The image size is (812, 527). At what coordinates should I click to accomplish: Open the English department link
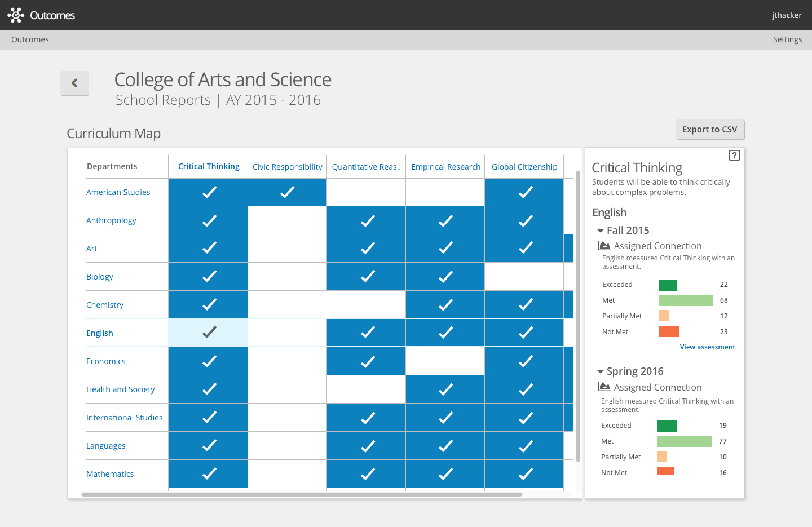click(x=99, y=333)
